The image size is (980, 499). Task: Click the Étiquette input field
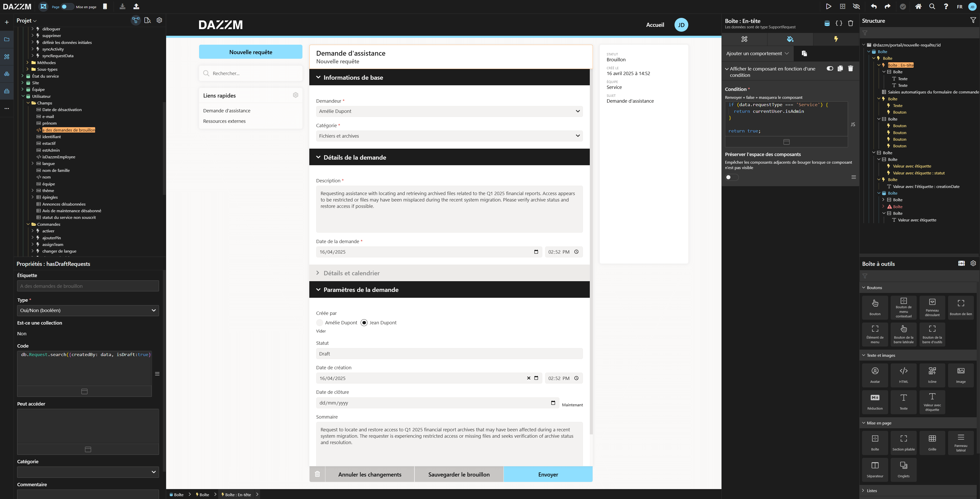88,286
